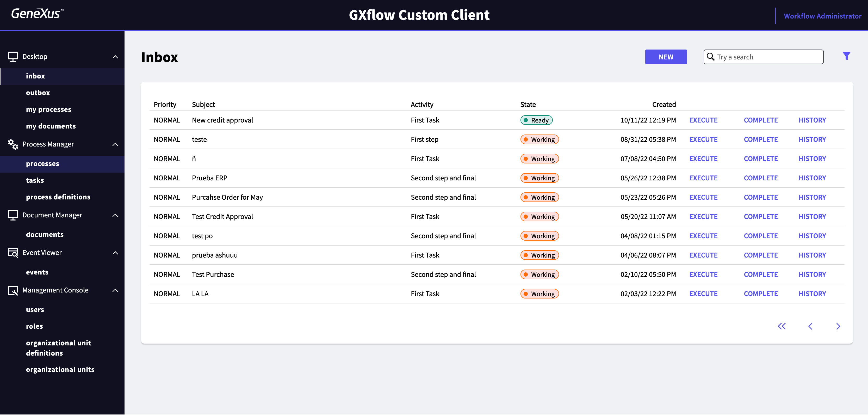Select the processes menu item
Viewport: 868px width, 415px height.
click(x=42, y=163)
